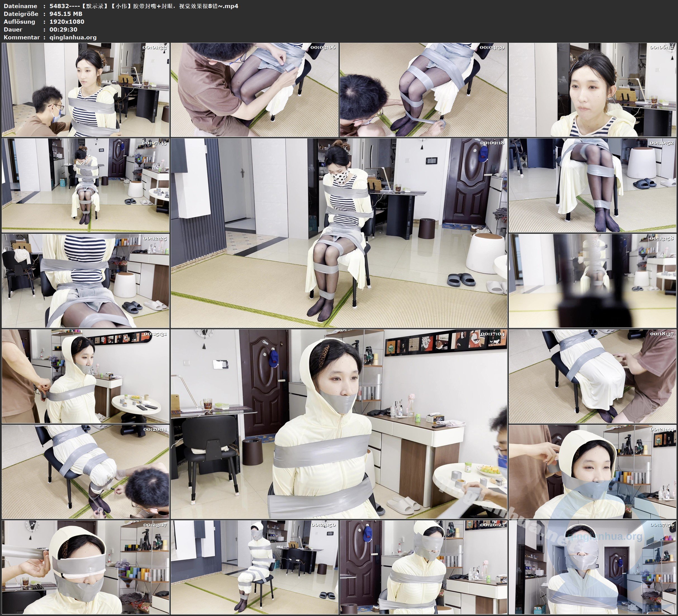Click the comment text qinglanhua.org

pyautogui.click(x=73, y=37)
